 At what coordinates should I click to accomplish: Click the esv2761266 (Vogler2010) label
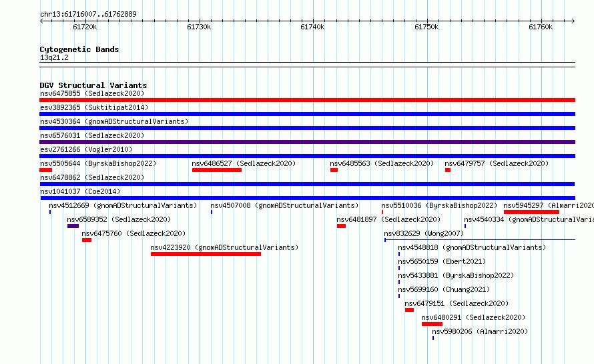(86, 149)
